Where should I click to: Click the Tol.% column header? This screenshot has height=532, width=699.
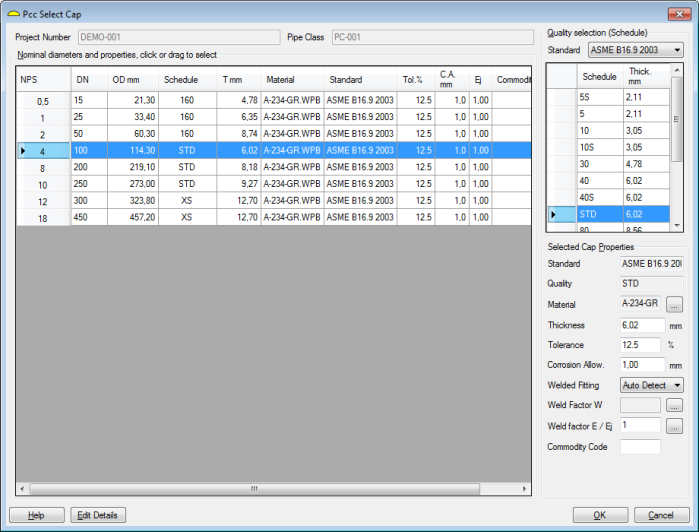[x=416, y=79]
